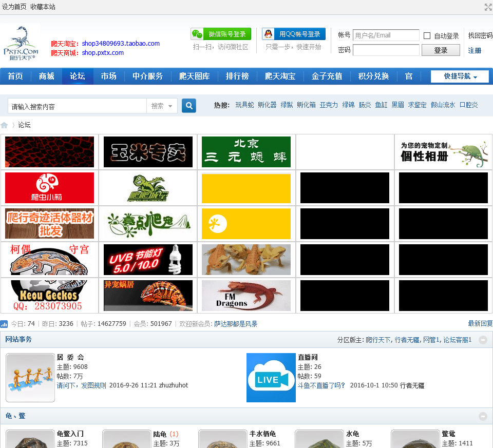Image resolution: width=493 pixels, height=448 pixels.
Task: Open the Keou Geckos banner
Action: (49, 295)
